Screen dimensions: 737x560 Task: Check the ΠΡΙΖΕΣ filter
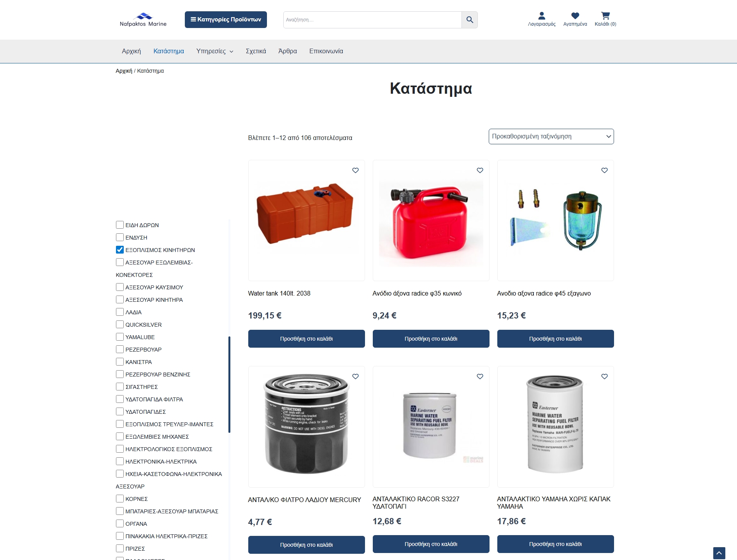[120, 548]
